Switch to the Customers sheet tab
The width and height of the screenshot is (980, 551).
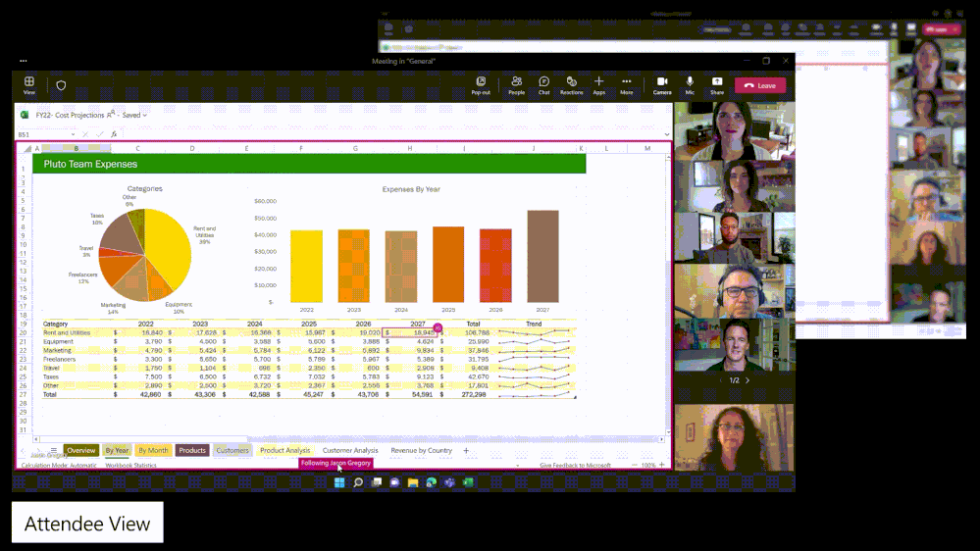[x=232, y=450]
